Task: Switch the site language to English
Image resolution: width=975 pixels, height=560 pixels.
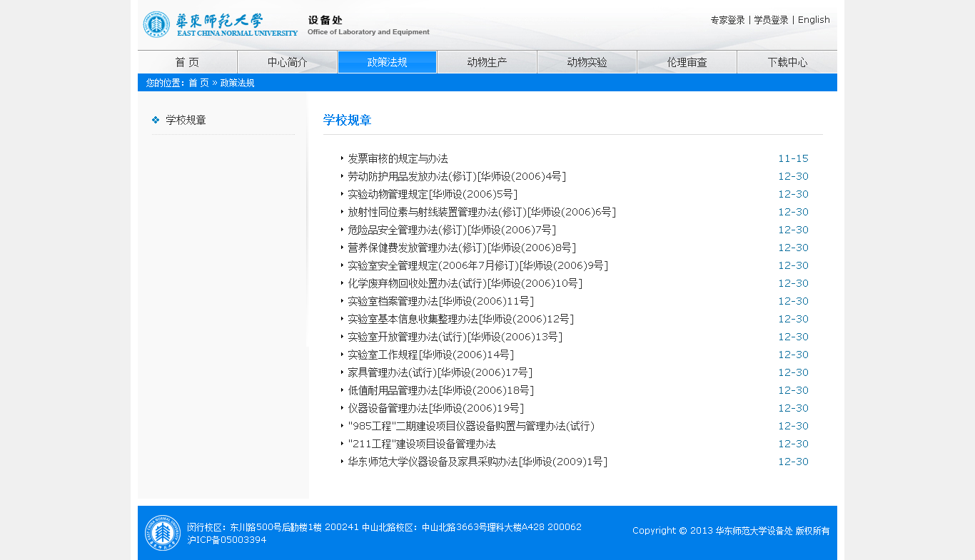Action: (814, 20)
